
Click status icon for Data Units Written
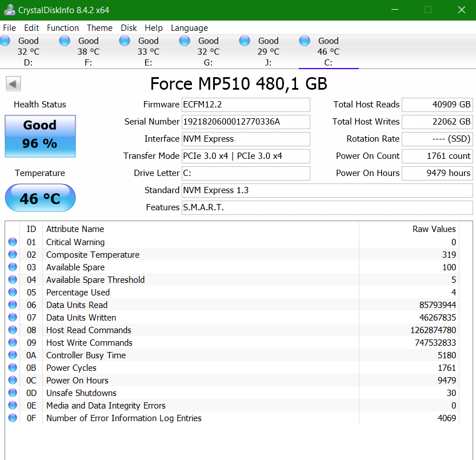pyautogui.click(x=13, y=317)
